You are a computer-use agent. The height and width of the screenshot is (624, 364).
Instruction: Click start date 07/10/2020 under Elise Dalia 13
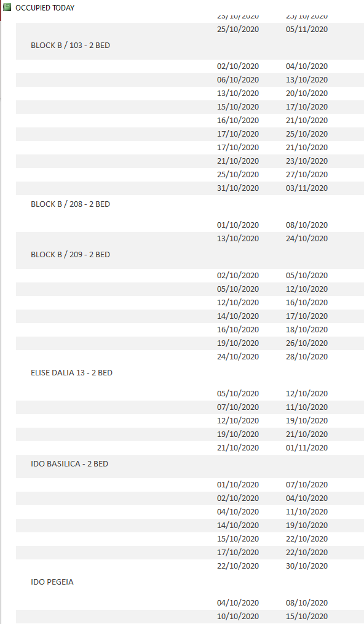[x=238, y=407]
